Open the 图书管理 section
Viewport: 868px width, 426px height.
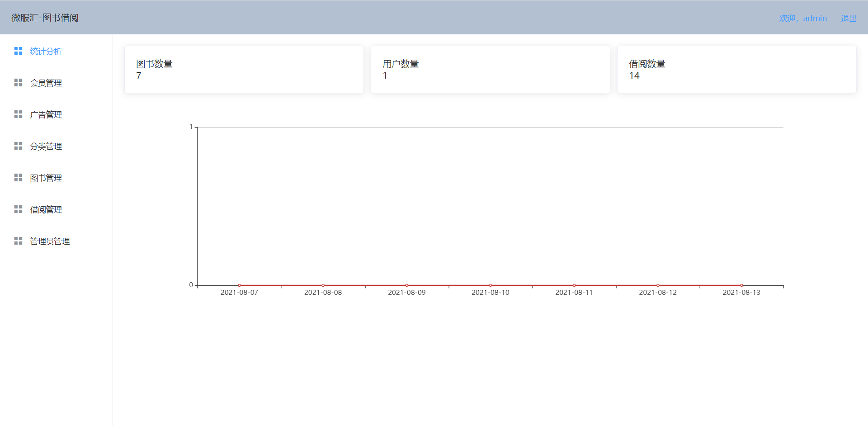tap(46, 178)
